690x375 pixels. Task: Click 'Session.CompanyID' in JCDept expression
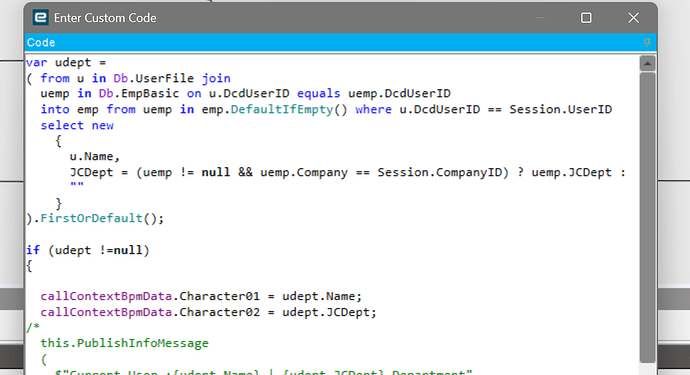440,173
